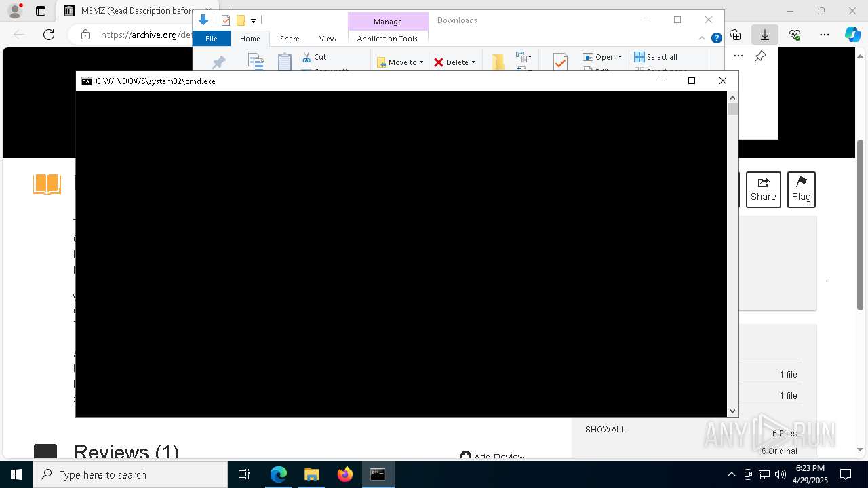Click the Add Review link
This screenshot has width=868, height=488.
point(492,457)
